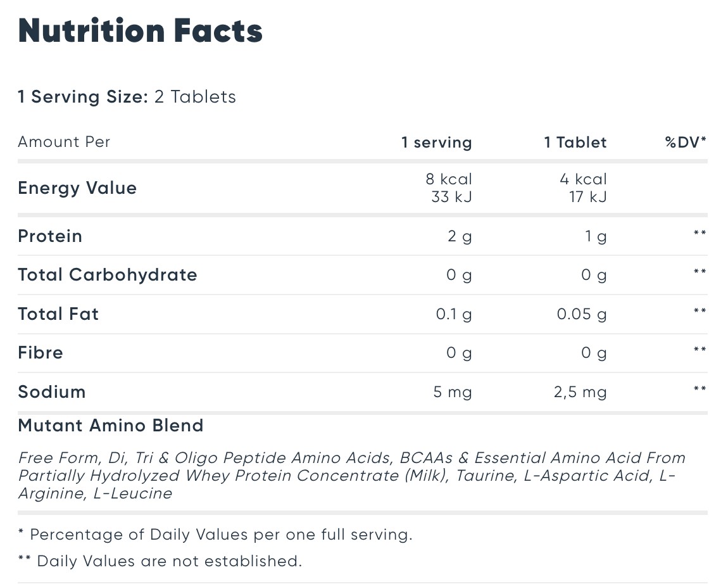Click the %DV* column header
The image size is (728, 584).
tap(686, 142)
